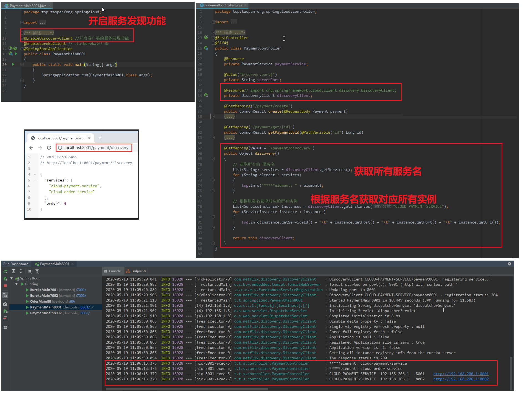Open the Filter funnel dropdown in Run Dashboard
The height and width of the screenshot is (400, 532).
[x=37, y=271]
